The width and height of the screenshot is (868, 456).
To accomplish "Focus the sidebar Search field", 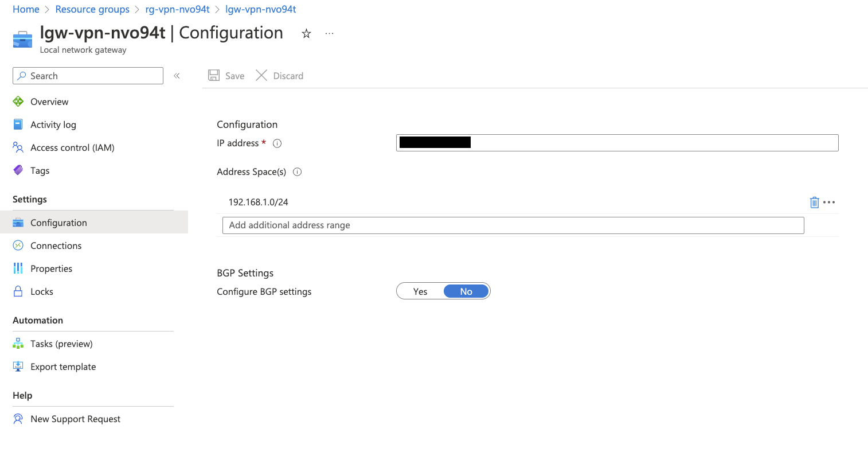I will coord(88,76).
